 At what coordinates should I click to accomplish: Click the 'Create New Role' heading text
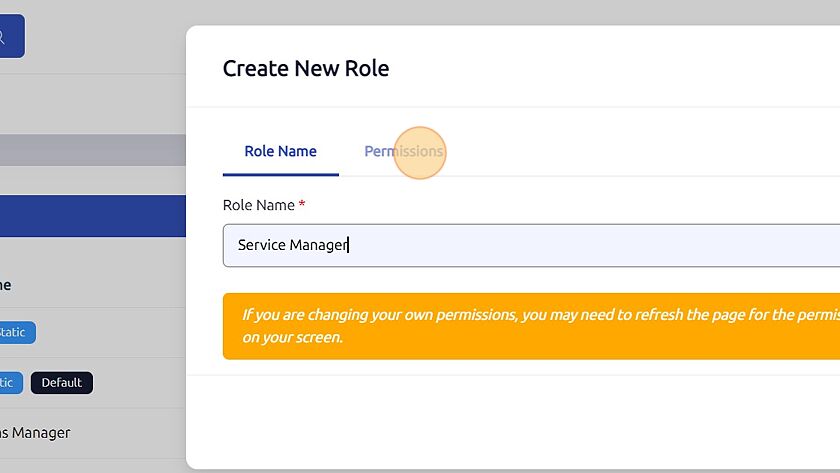pyautogui.click(x=306, y=68)
